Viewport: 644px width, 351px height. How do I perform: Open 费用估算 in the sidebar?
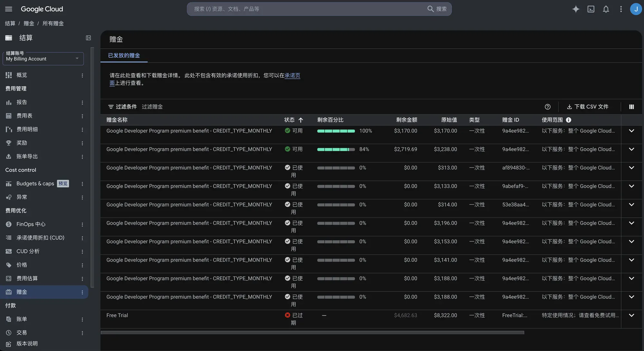click(x=27, y=278)
